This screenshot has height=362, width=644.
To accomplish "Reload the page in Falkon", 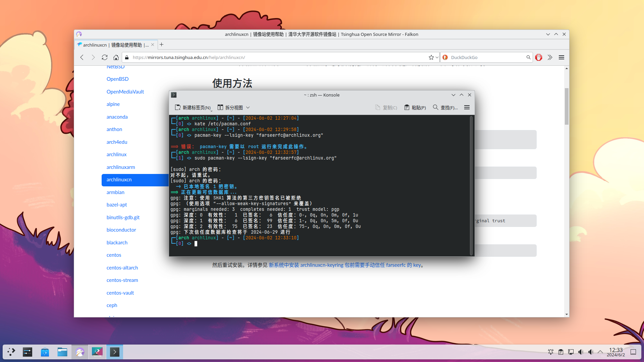I will click(x=105, y=57).
